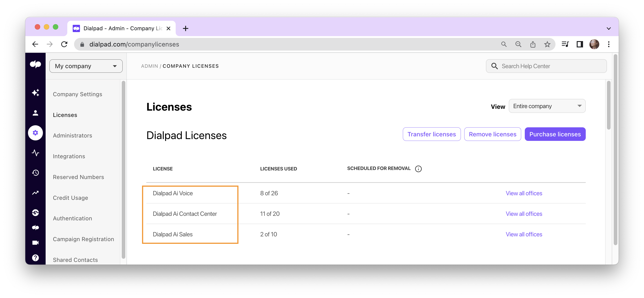Screen dimensions: 644x298
Task: Click the small Dialpad app icon in sidebar
Action: (35, 228)
